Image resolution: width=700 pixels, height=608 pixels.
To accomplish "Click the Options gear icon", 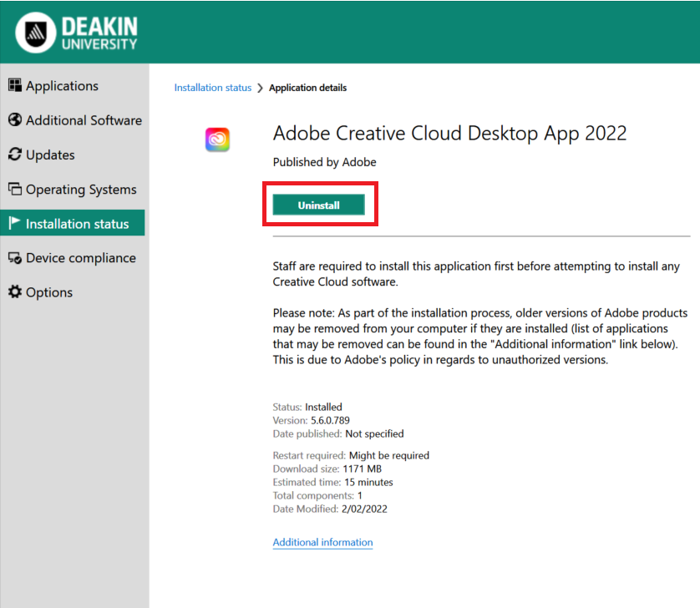I will coord(15,291).
